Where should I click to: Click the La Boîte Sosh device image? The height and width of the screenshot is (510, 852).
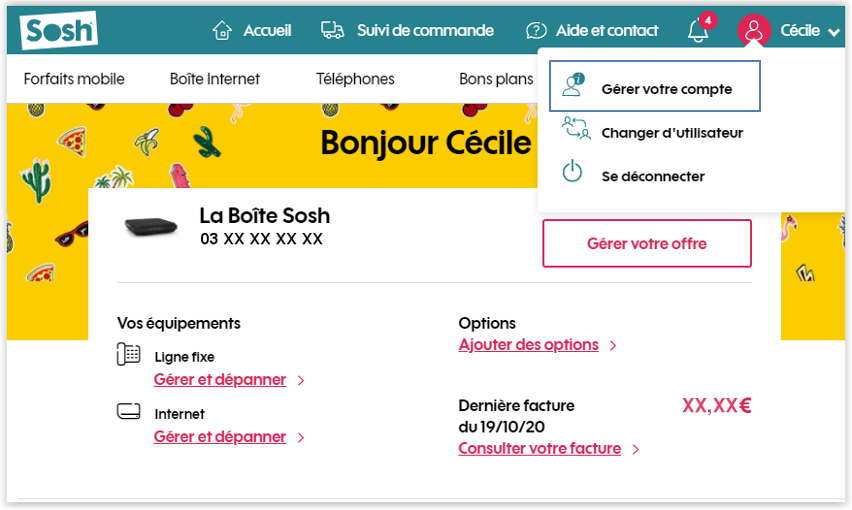pos(150,227)
